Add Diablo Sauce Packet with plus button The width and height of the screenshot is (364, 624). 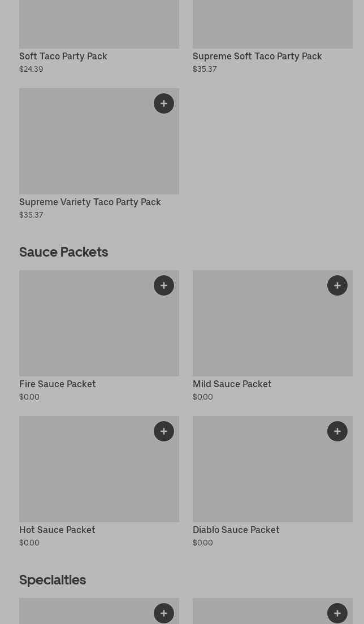[337, 431]
